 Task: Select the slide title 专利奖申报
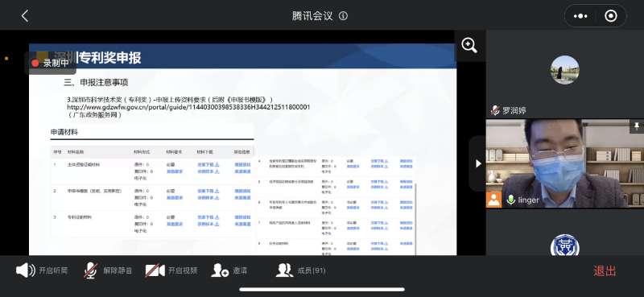click(x=109, y=57)
